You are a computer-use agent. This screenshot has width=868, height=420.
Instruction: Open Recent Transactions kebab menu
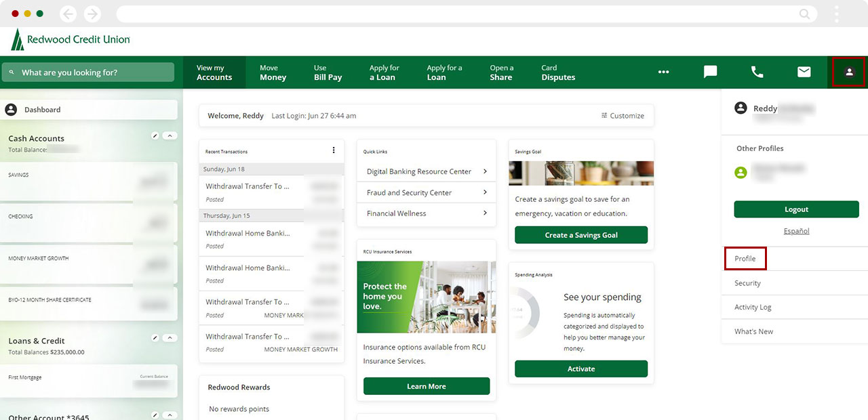point(334,150)
